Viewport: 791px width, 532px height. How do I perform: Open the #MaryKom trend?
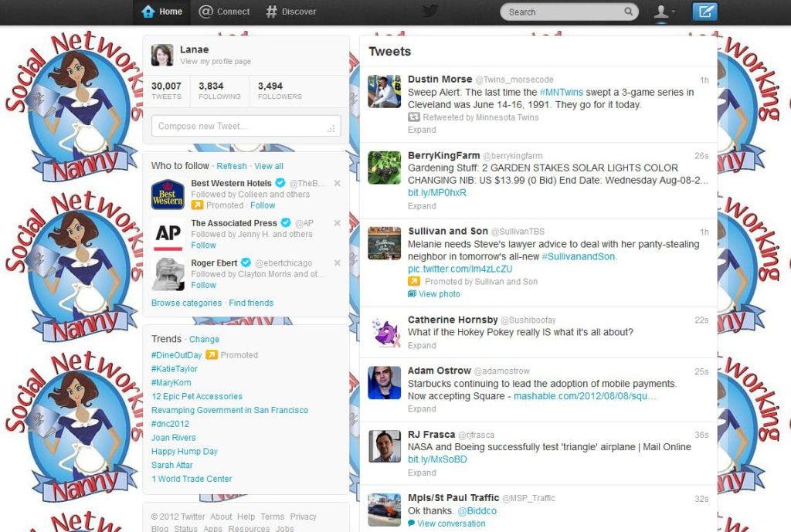pyautogui.click(x=171, y=383)
